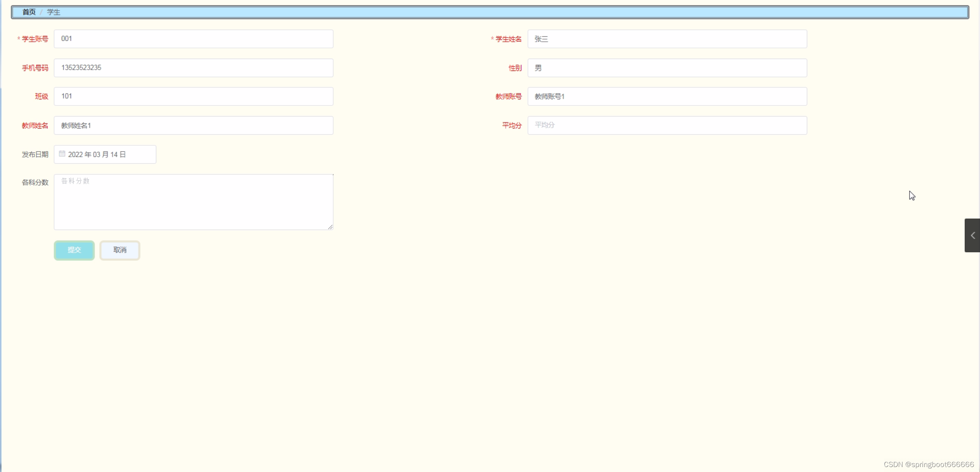The image size is (980, 472).
Task: Click inside the 各科分数 textarea
Action: click(x=193, y=202)
